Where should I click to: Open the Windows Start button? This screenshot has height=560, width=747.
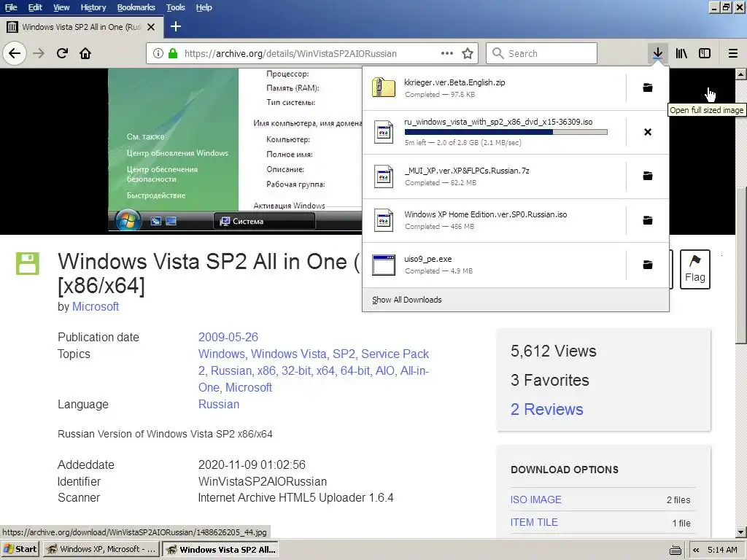20,550
